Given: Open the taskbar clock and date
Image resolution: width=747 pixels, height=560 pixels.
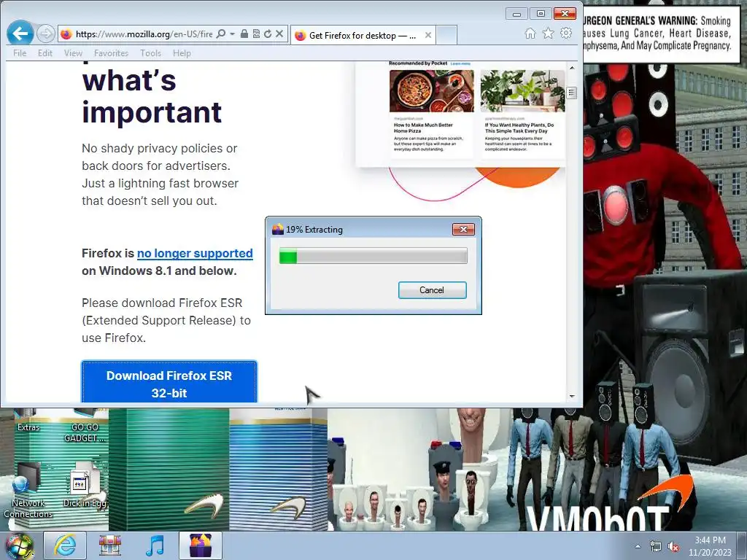Looking at the screenshot, I should (710, 546).
